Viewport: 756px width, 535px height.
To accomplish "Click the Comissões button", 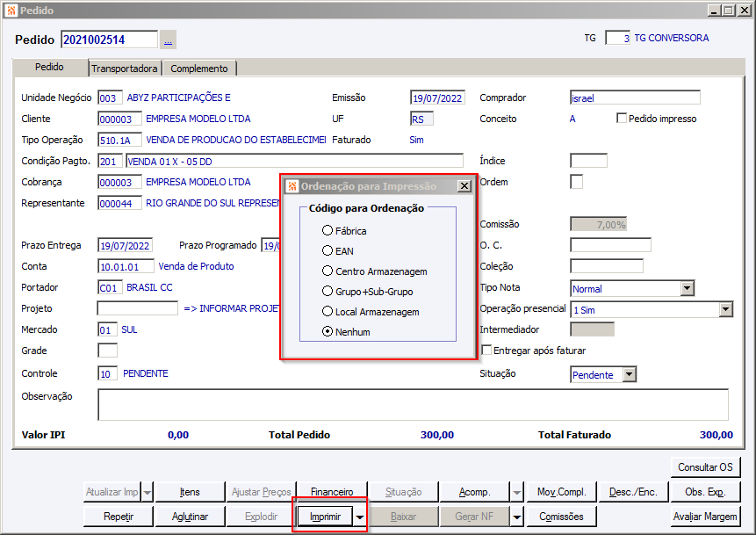I will (x=561, y=517).
